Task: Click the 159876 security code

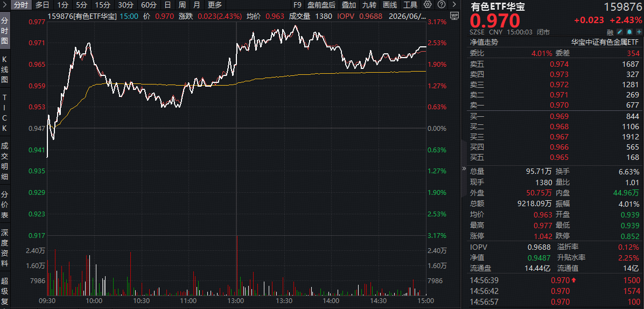Action: click(622, 7)
